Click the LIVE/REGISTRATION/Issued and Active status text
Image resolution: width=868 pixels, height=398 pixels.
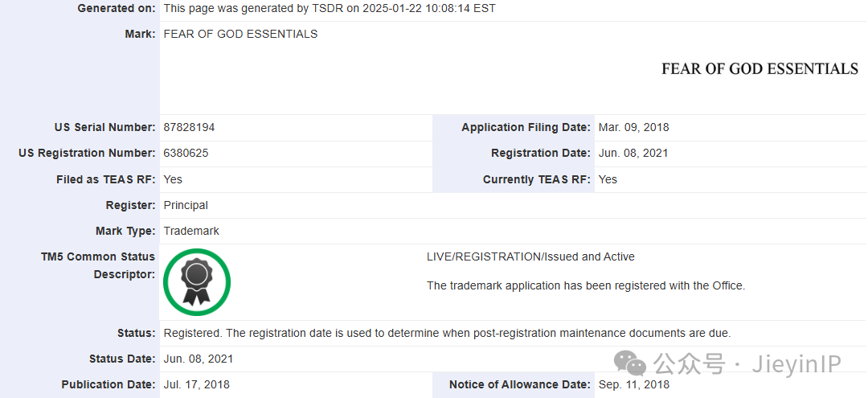pos(530,256)
